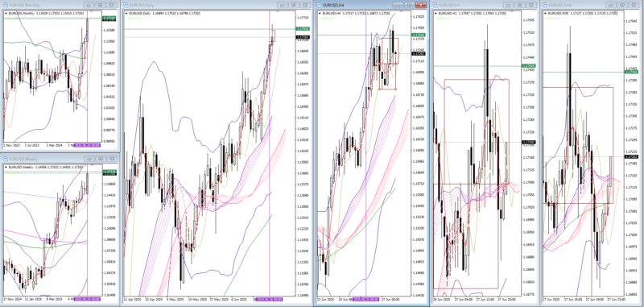Open the EURUSD,H1 window system icon
The height and width of the screenshot is (307, 644).
[x=435, y=5]
